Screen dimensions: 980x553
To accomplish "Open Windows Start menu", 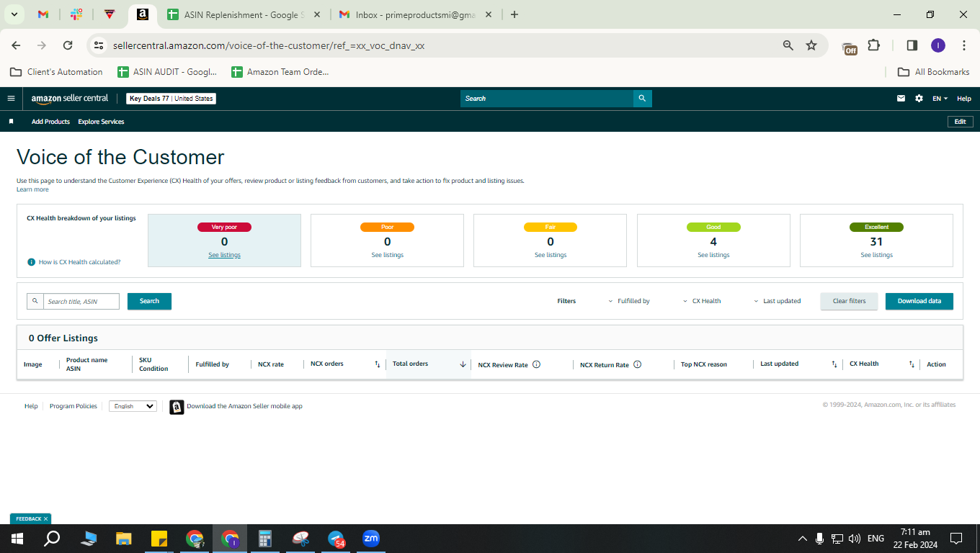I will [17, 539].
